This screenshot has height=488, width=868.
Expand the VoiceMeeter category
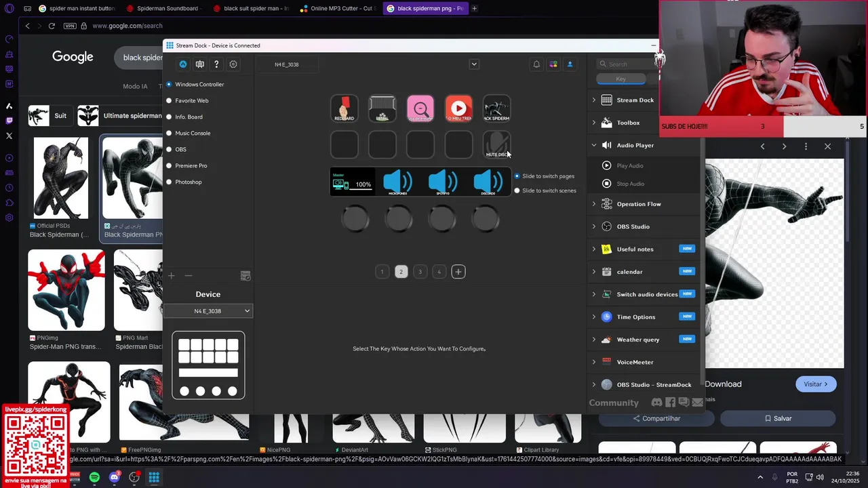click(594, 362)
